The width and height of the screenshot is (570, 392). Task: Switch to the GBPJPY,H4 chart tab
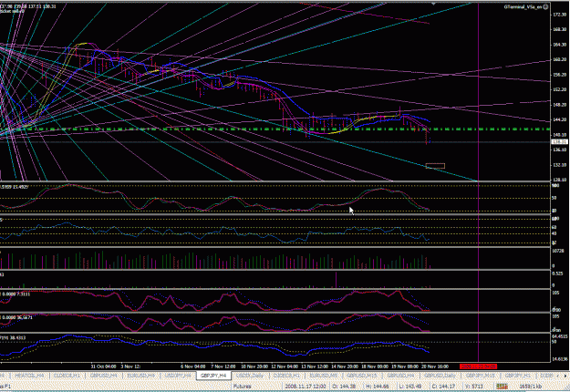coord(213,376)
